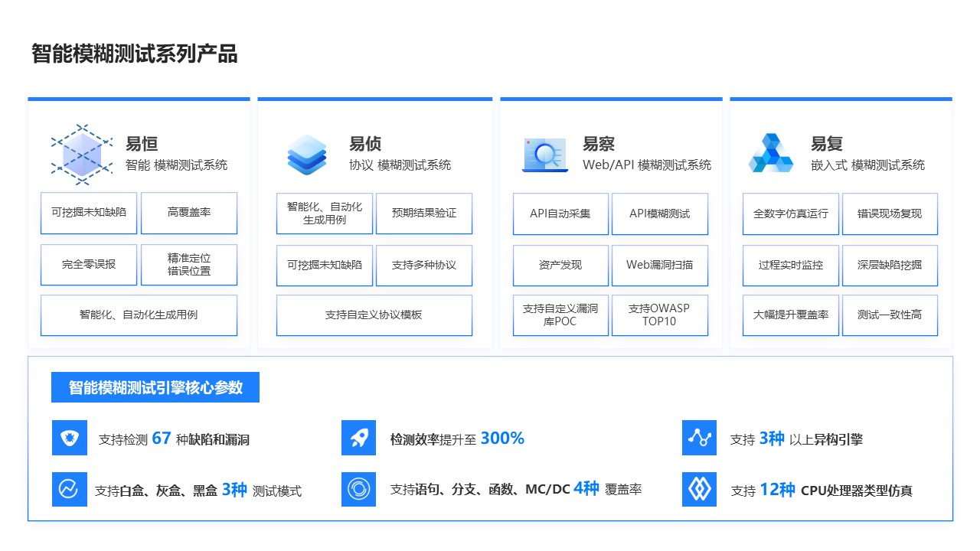Select the 智能模糊测试引擎核心参数 blue header
The image size is (980, 551).
(155, 387)
